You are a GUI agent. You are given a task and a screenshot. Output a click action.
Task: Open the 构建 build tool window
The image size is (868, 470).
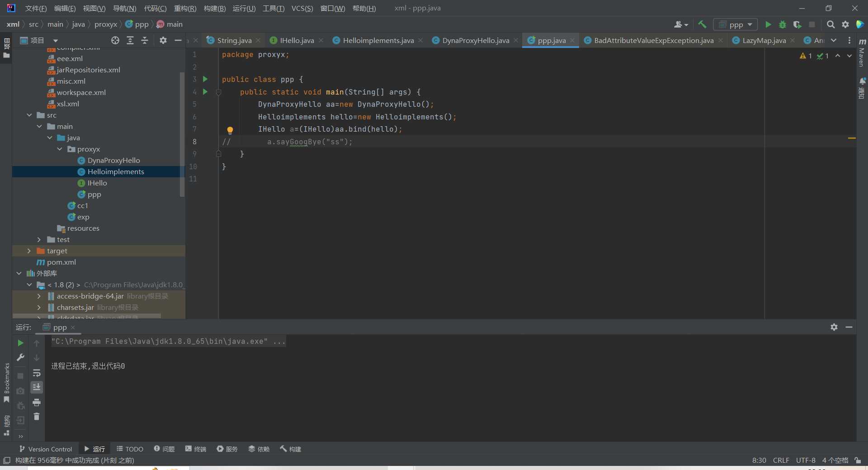click(290, 449)
